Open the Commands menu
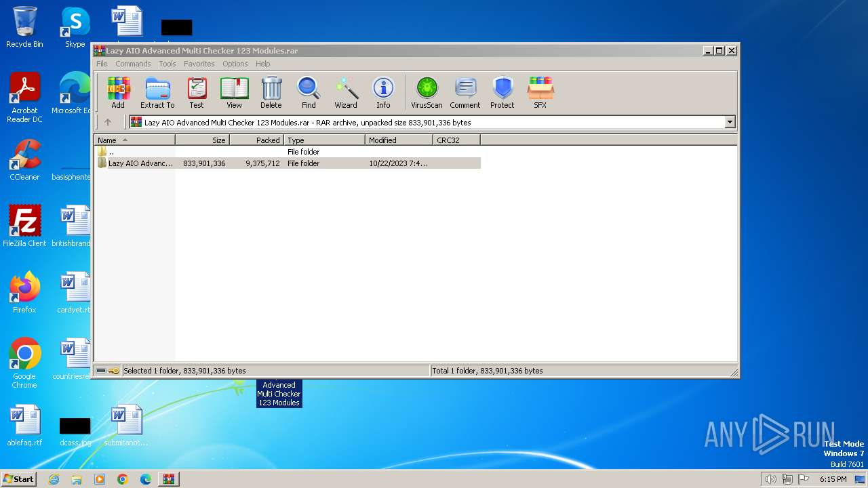The image size is (868, 488). (x=133, y=64)
